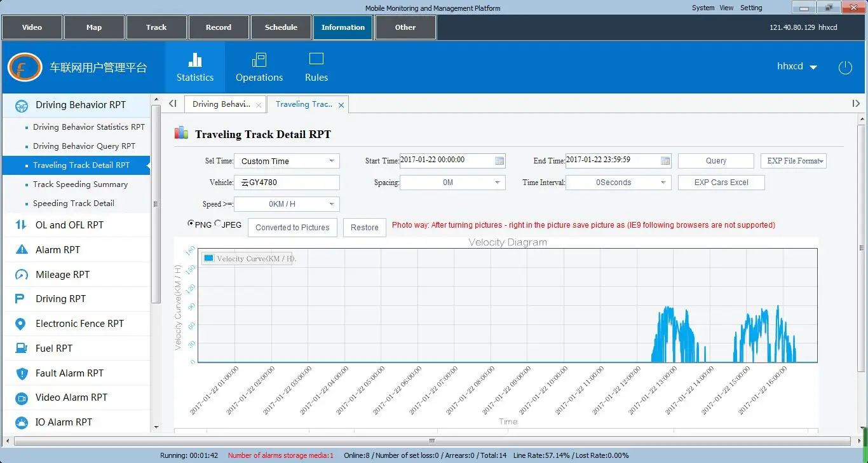Click the power logout icon
The image size is (868, 463).
coord(844,67)
